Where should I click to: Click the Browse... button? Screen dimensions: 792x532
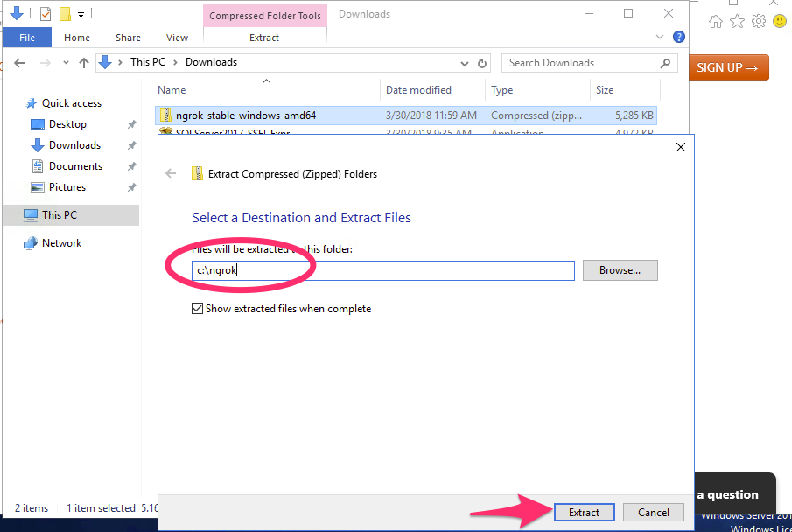point(620,270)
